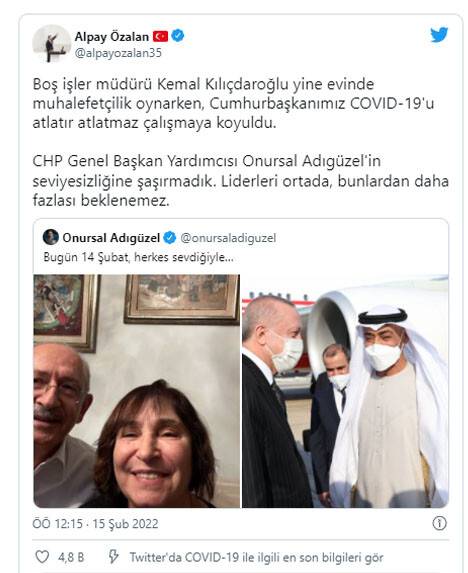View the selfie photo of couple
This screenshot has width=468, height=573.
coord(137,391)
